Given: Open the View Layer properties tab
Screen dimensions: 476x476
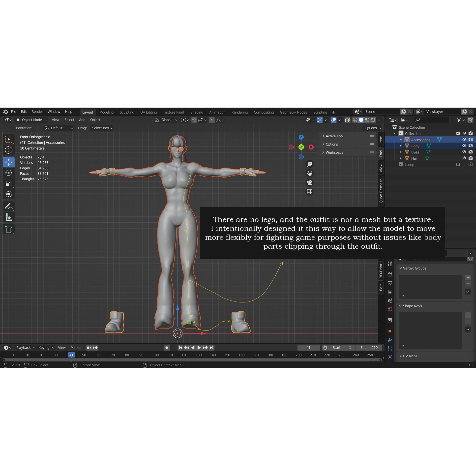Looking at the screenshot, I should click(390, 292).
